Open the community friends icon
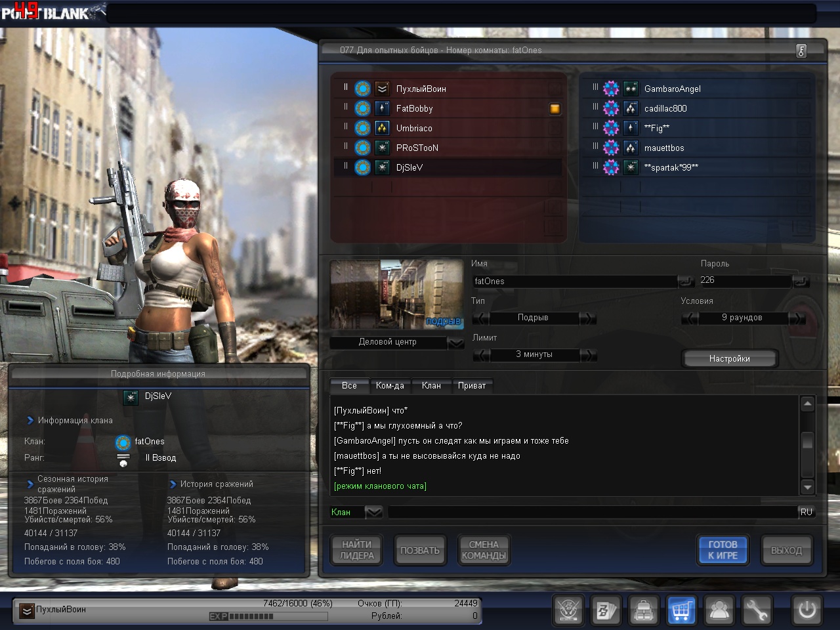840x630 pixels. [719, 610]
